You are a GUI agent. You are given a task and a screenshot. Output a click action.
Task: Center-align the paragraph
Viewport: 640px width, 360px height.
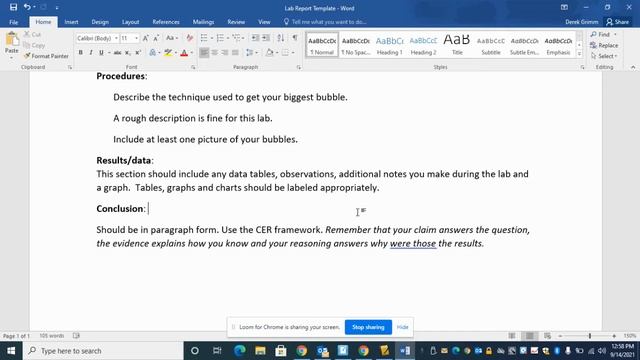tap(214, 53)
